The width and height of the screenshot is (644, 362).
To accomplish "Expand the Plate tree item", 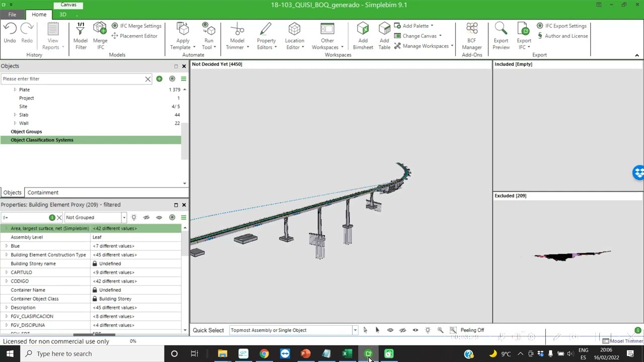I will (x=15, y=89).
